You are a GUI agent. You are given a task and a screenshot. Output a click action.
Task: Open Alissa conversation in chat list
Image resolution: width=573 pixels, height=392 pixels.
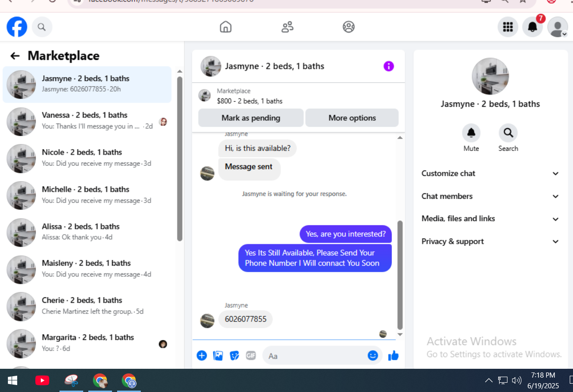coord(87,233)
